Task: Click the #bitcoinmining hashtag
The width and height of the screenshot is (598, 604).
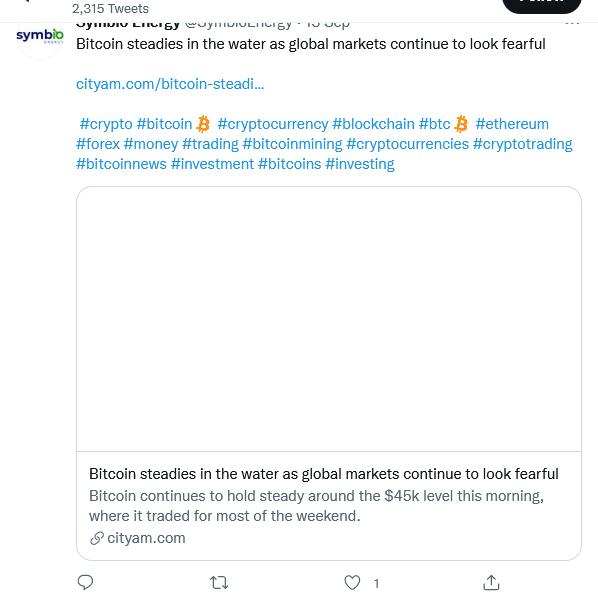Action: click(x=292, y=144)
